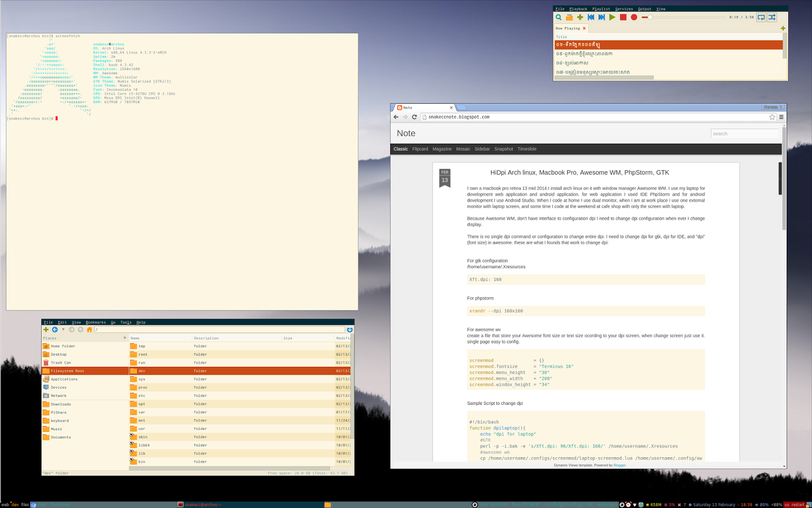Click the music player seek slider
This screenshot has height=508, width=812.
684,17
